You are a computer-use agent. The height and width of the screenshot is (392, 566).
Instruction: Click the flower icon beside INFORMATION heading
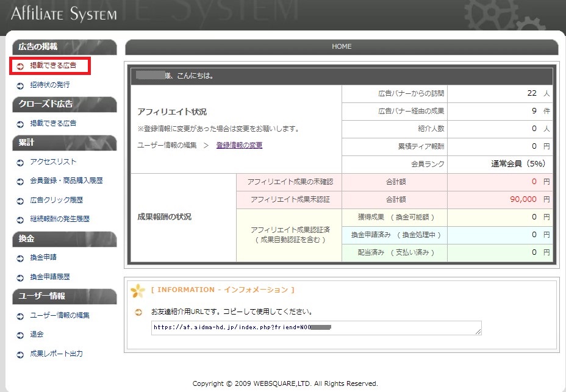coord(138,291)
